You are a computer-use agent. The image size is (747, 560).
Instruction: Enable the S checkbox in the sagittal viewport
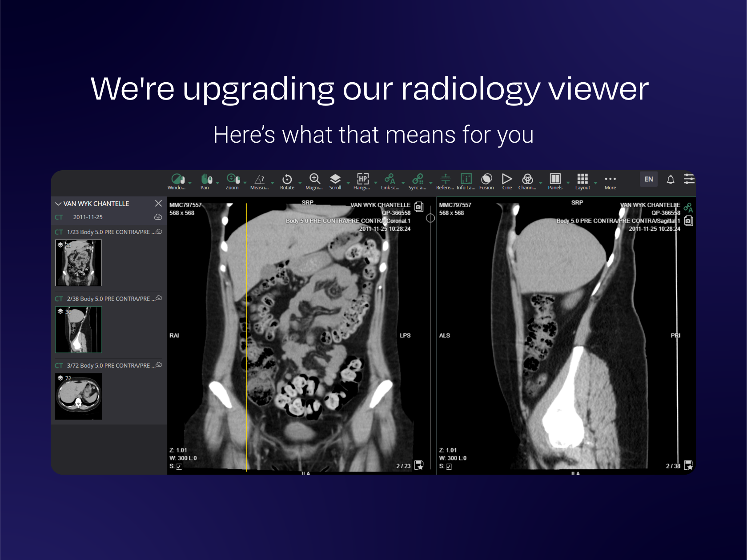(449, 466)
